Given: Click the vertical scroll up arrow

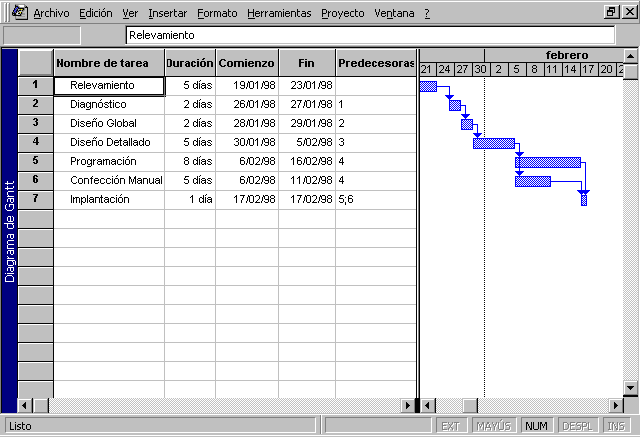Looking at the screenshot, I should pyautogui.click(x=631, y=56).
